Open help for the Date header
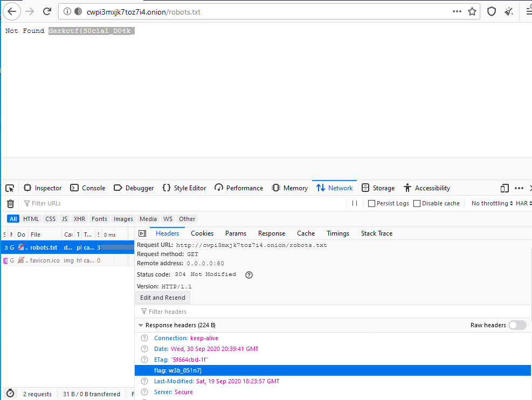Viewport: 532px width, 400px height. point(144,349)
